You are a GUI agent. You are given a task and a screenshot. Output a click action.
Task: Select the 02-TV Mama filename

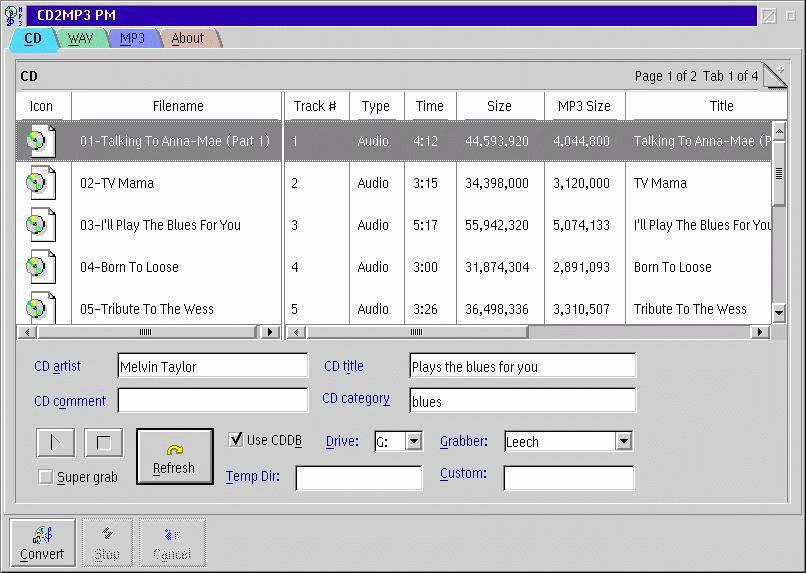tap(117, 183)
